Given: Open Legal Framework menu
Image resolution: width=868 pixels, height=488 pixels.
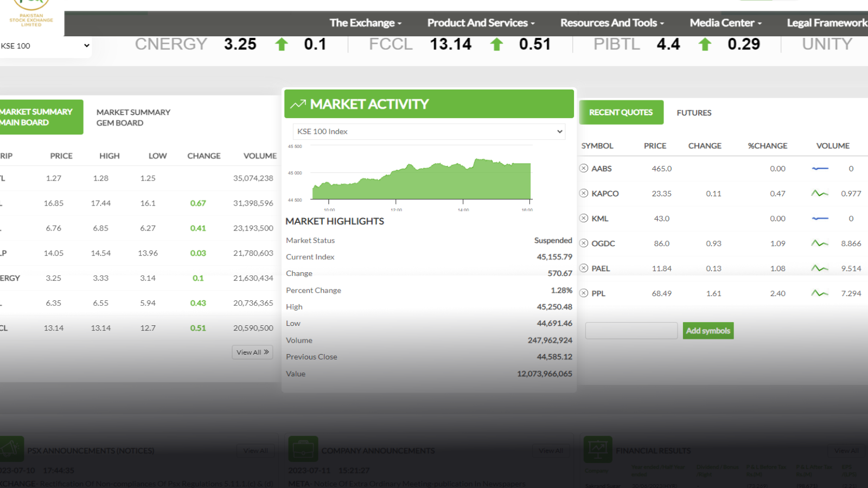Looking at the screenshot, I should coord(827,23).
